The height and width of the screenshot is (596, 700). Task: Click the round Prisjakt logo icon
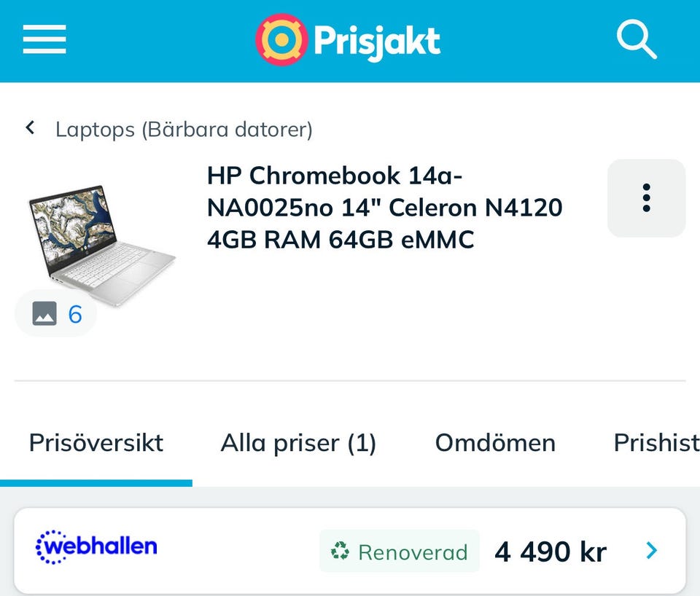pyautogui.click(x=281, y=40)
